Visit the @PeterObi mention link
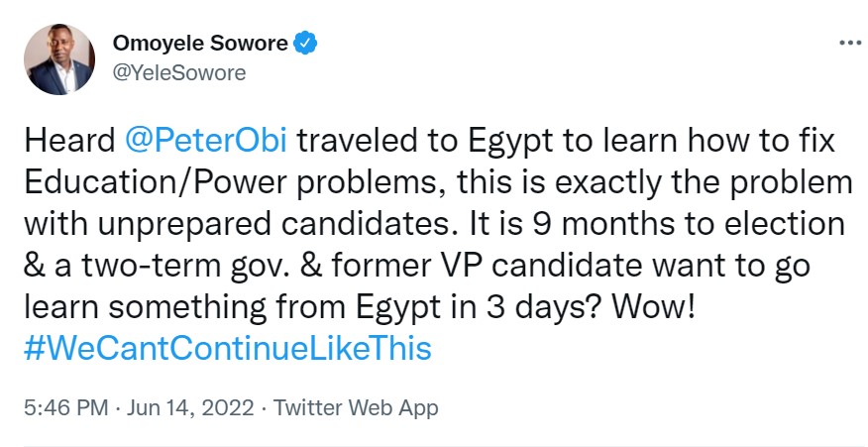This screenshot has height=447, width=868. point(207,142)
